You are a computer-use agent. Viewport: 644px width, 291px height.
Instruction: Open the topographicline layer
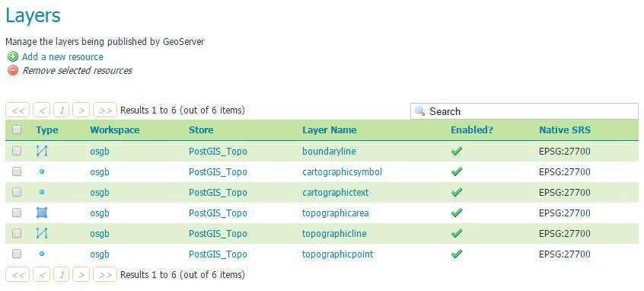pos(334,233)
